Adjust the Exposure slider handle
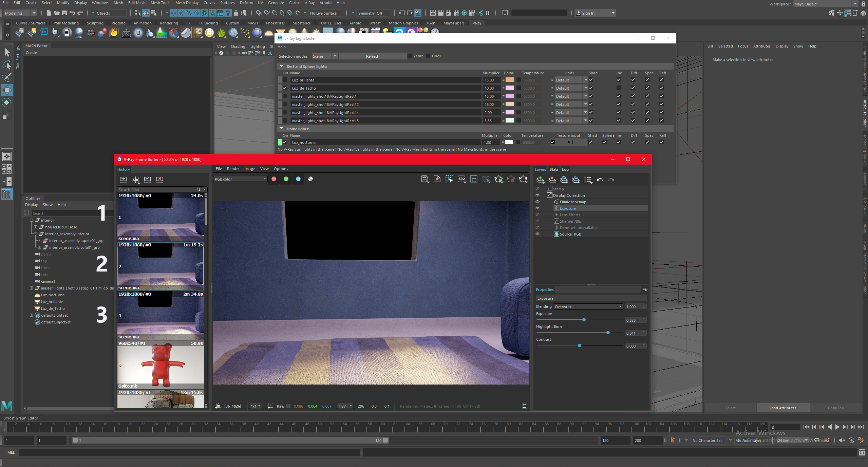The height and width of the screenshot is (467, 868). coord(584,320)
